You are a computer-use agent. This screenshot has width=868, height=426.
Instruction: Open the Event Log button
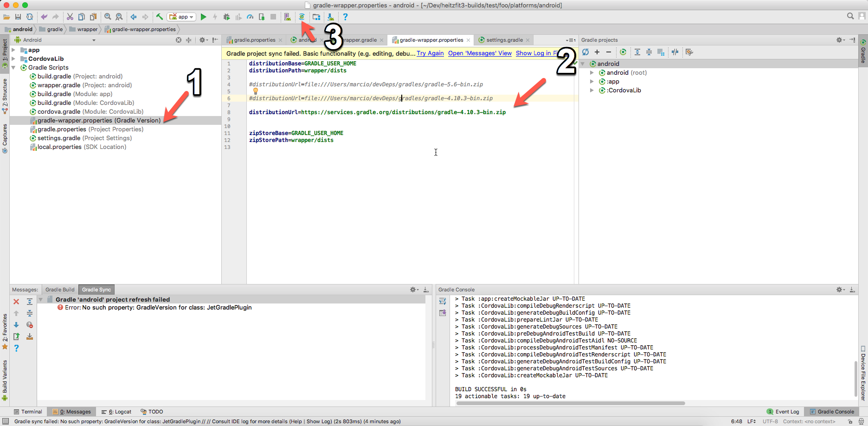(x=783, y=412)
